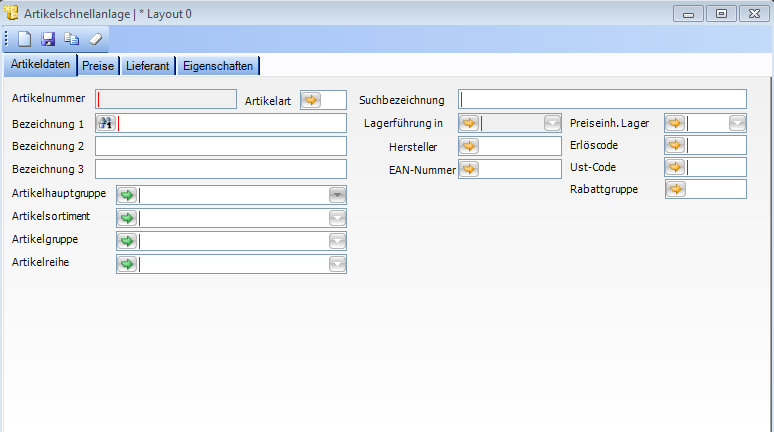Click binoculars search icon beside Bezeichnung 1
Viewport: 774px width, 432px height.
point(106,123)
